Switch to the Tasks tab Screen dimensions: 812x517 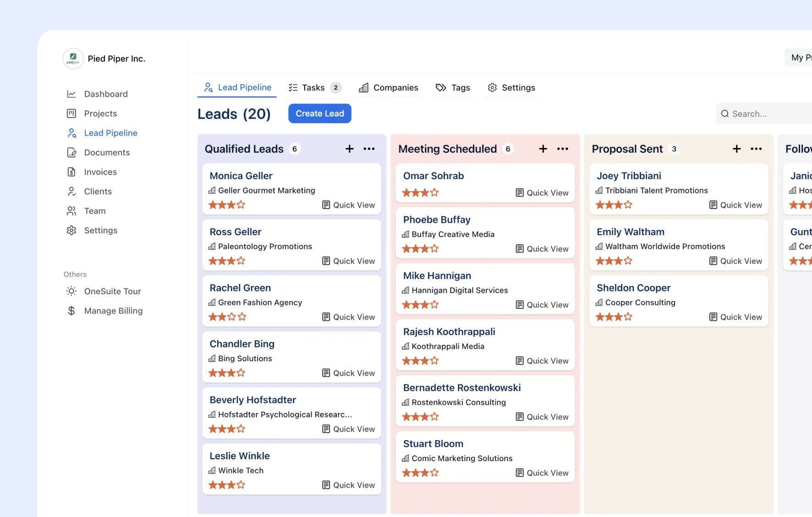pyautogui.click(x=313, y=87)
